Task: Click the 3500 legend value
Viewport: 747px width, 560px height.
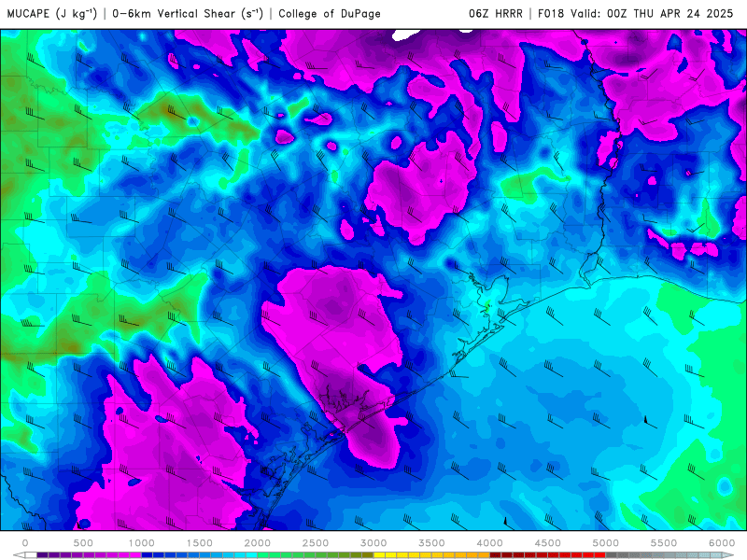Action: coord(431,543)
